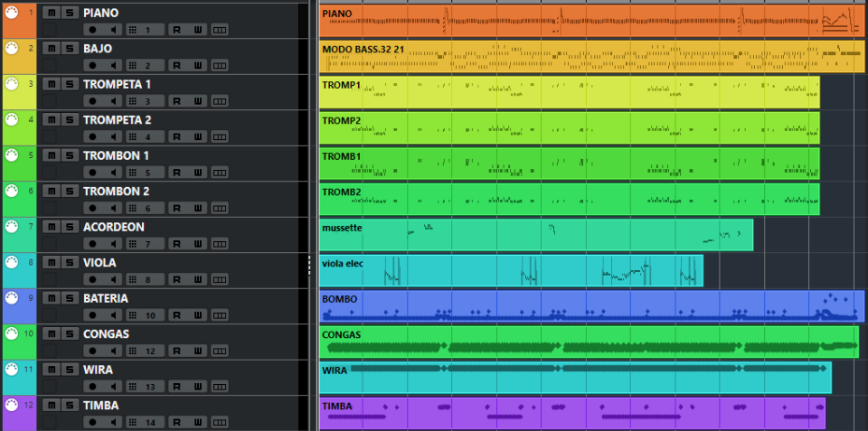Viewport: 868px width, 431px height.
Task: Enable monitoring on TROMPETA 1 track
Action: click(x=114, y=101)
